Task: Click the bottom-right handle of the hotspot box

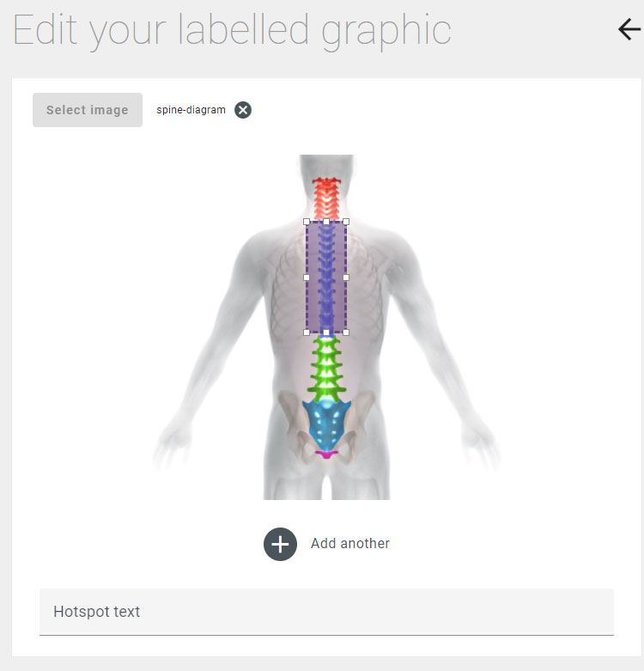Action: coord(346,332)
